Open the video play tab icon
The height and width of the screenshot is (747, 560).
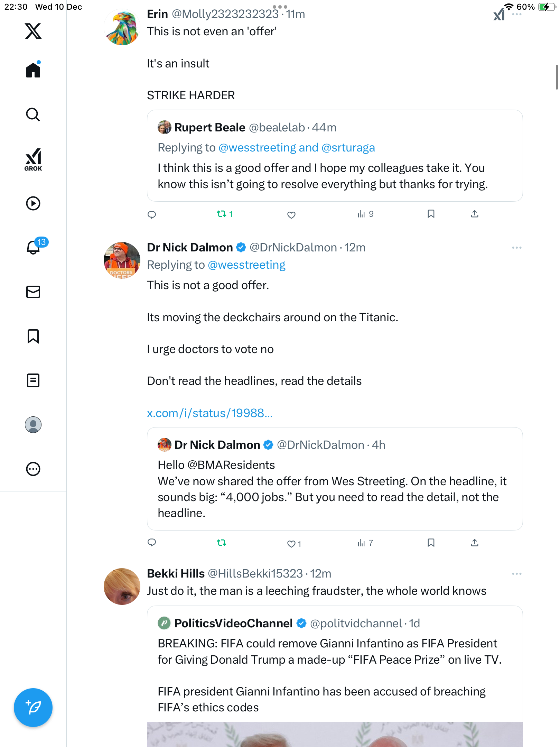click(33, 203)
